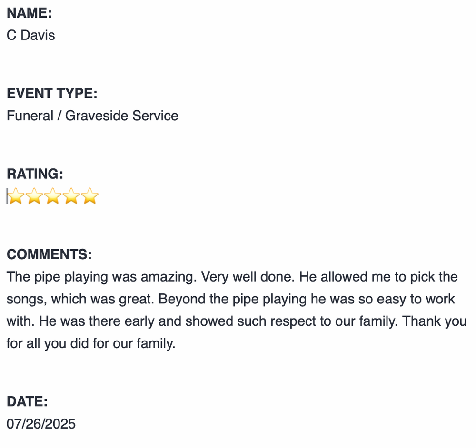Select the third (middle) rating star

53,196
